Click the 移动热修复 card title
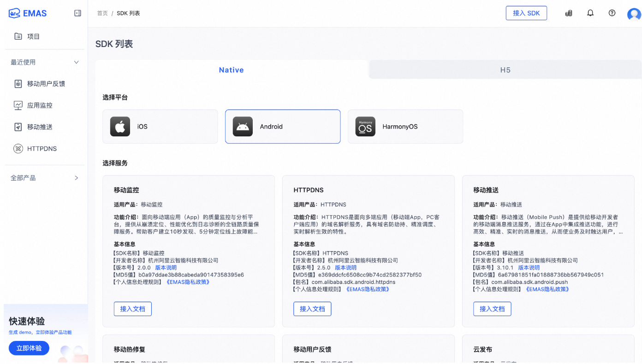642x364 pixels. pyautogui.click(x=130, y=349)
